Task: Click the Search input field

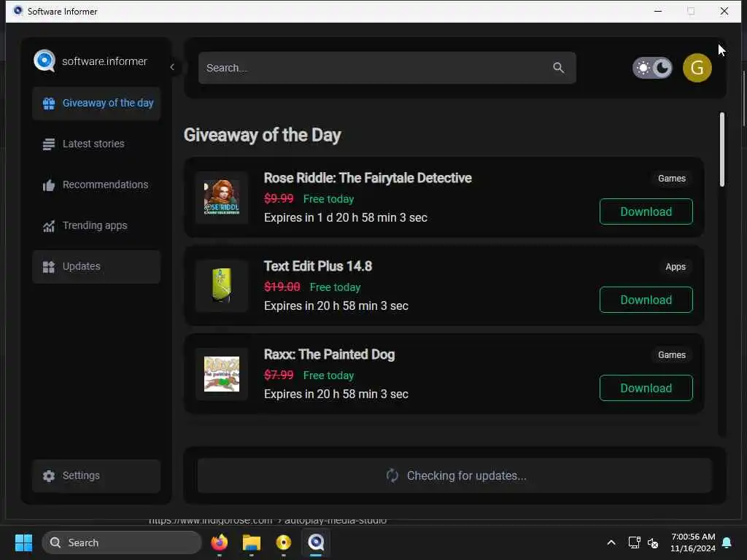Action: (x=387, y=68)
